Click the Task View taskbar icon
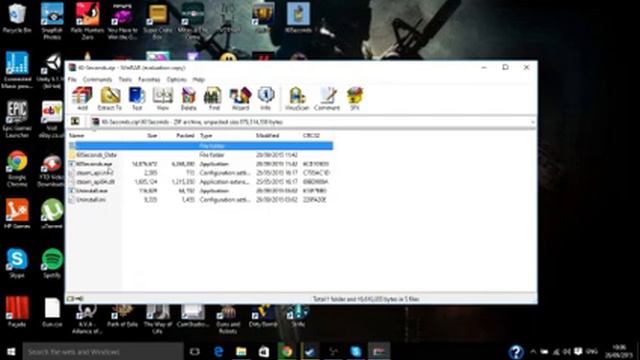Screen dimensions: 640x360 coord(195,351)
